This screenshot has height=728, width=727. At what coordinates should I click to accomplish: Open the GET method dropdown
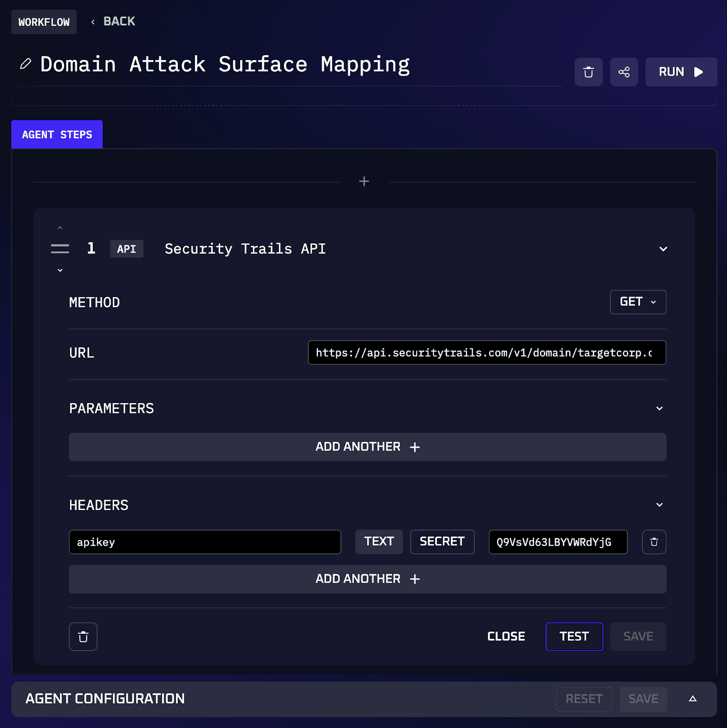[638, 302]
